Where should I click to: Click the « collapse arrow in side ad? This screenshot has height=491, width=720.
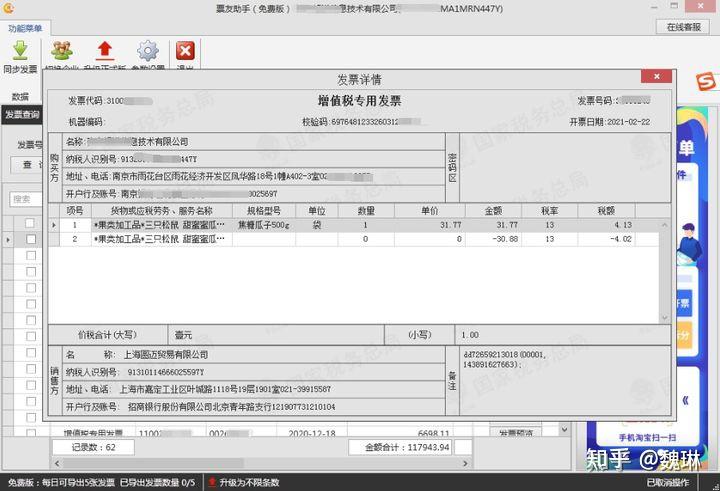point(685,401)
